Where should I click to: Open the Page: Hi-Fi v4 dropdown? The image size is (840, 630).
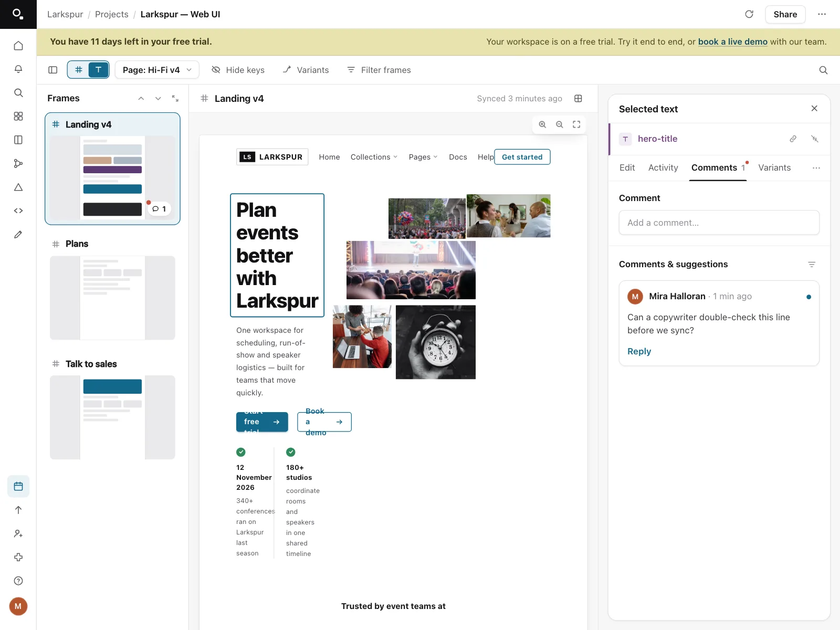tap(157, 70)
